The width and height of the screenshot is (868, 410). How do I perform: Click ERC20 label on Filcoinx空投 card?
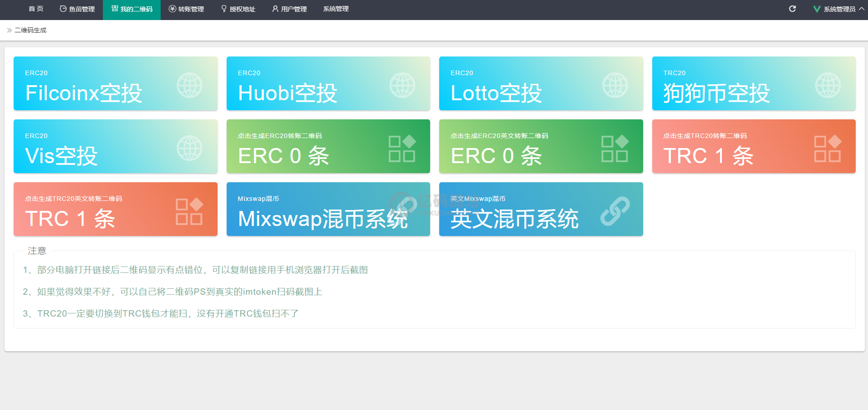pos(36,73)
